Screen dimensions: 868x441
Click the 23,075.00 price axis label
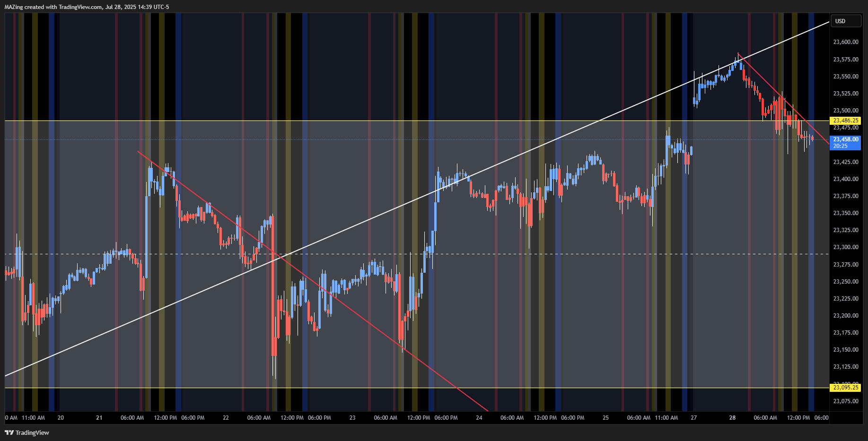tap(846, 401)
